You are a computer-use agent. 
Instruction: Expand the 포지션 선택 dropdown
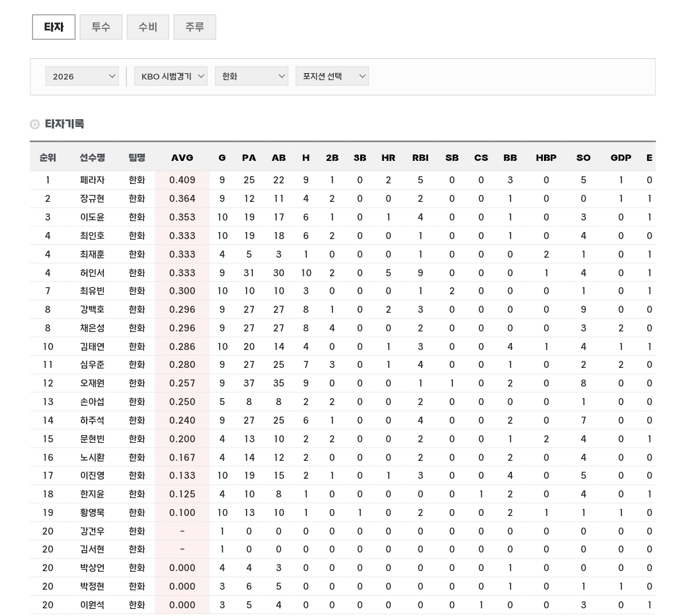(332, 76)
